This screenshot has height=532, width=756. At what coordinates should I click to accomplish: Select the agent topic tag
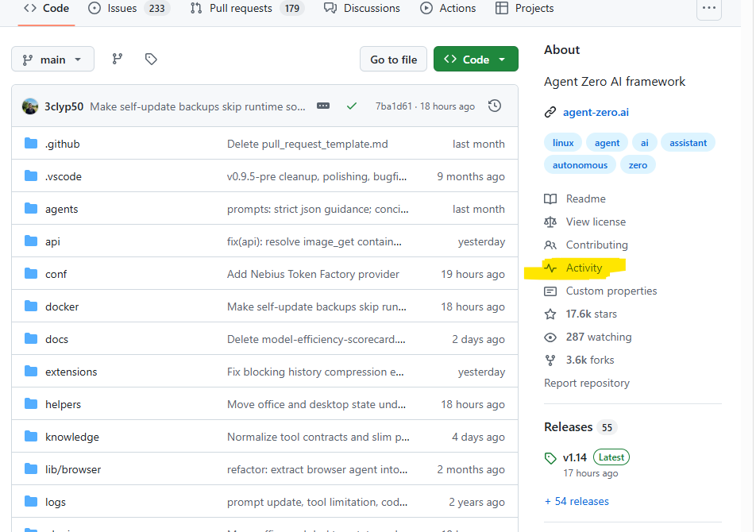pyautogui.click(x=607, y=143)
